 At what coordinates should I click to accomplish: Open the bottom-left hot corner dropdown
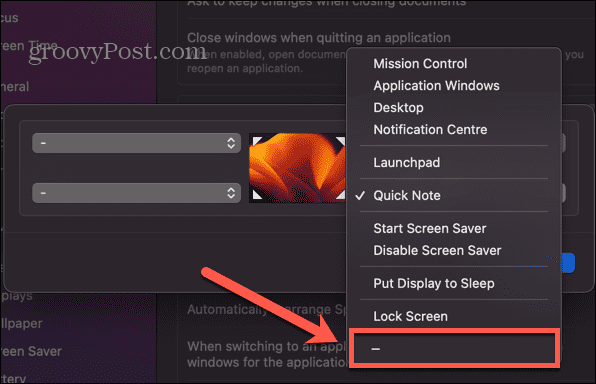pos(136,193)
